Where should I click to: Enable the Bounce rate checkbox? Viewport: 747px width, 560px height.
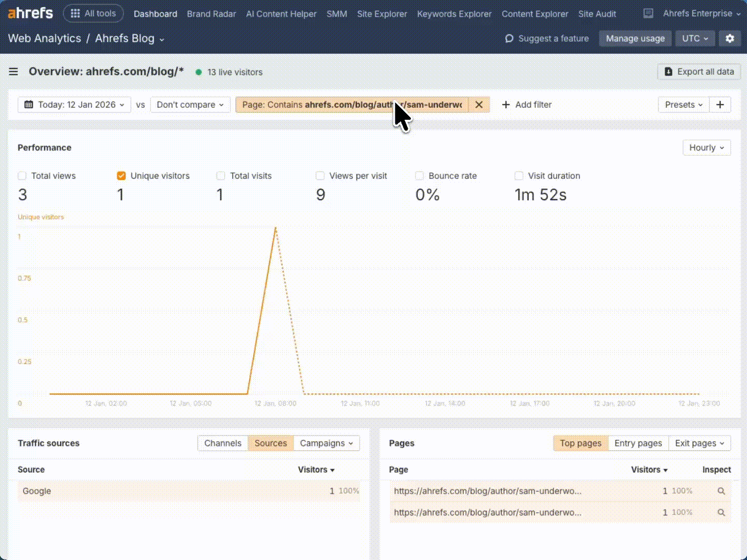tap(420, 176)
